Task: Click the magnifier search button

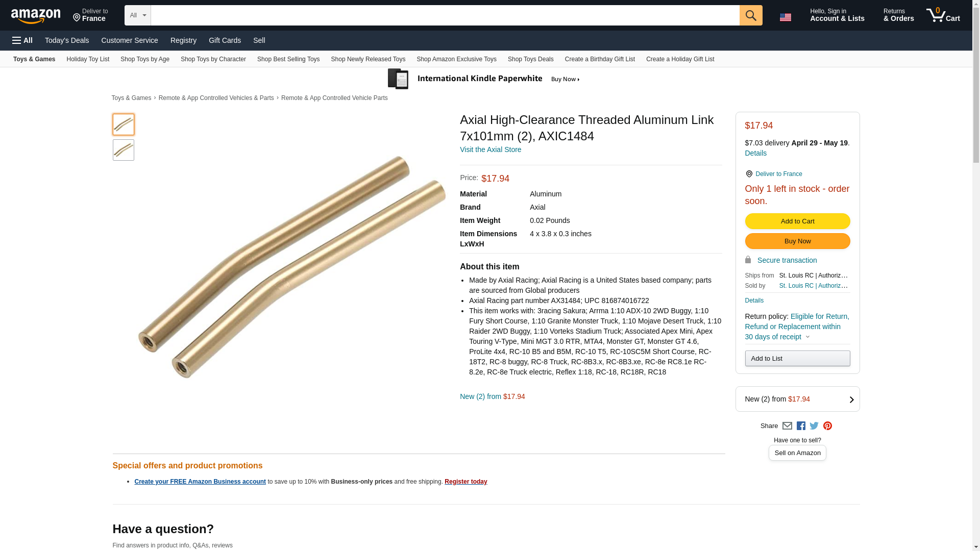Action: tap(750, 15)
